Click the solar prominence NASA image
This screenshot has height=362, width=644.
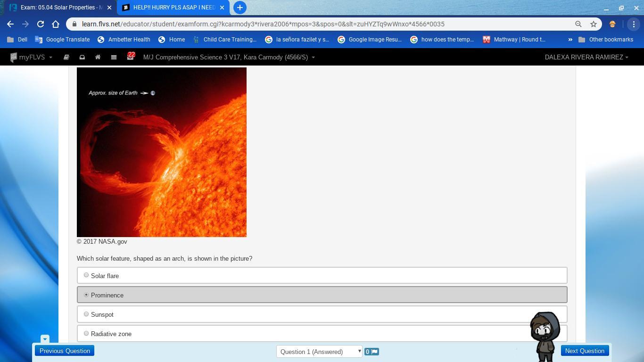[x=162, y=152]
